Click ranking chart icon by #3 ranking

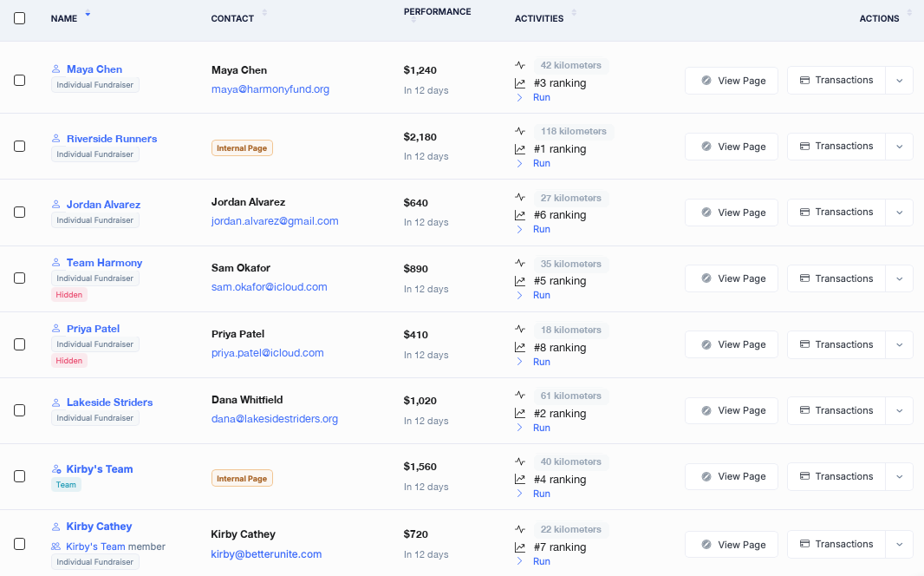(x=520, y=83)
